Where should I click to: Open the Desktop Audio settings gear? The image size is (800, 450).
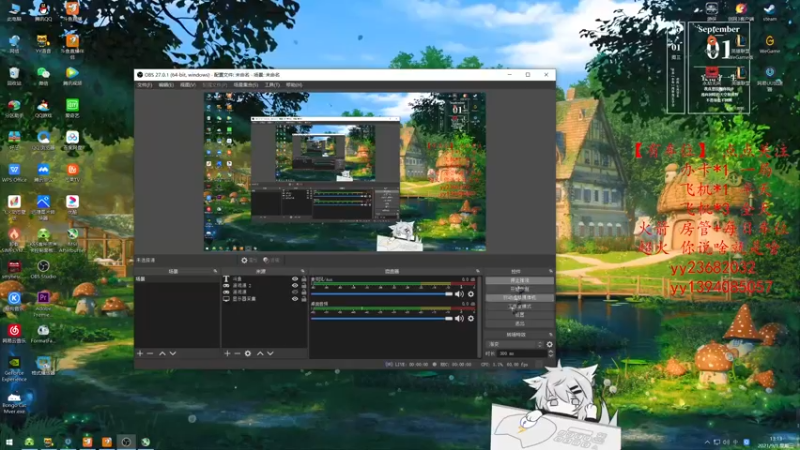(x=471, y=318)
